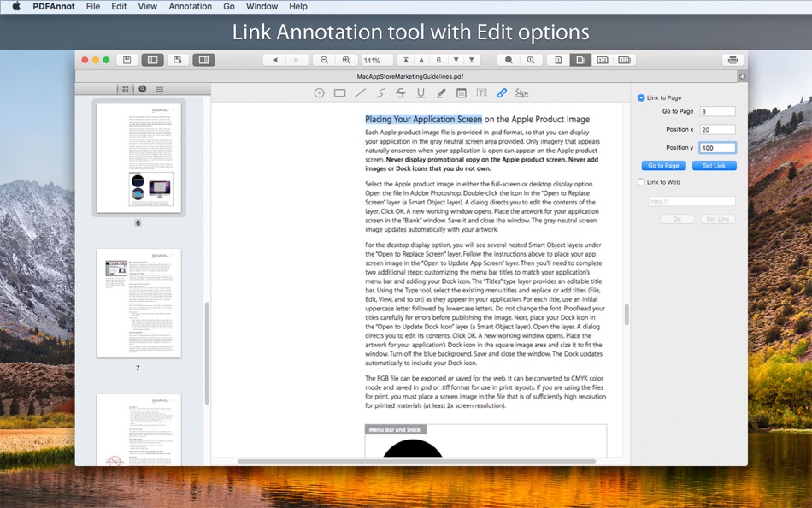Open the PDFAnnot menu
Viewport: 812px width, 508px height.
point(53,6)
